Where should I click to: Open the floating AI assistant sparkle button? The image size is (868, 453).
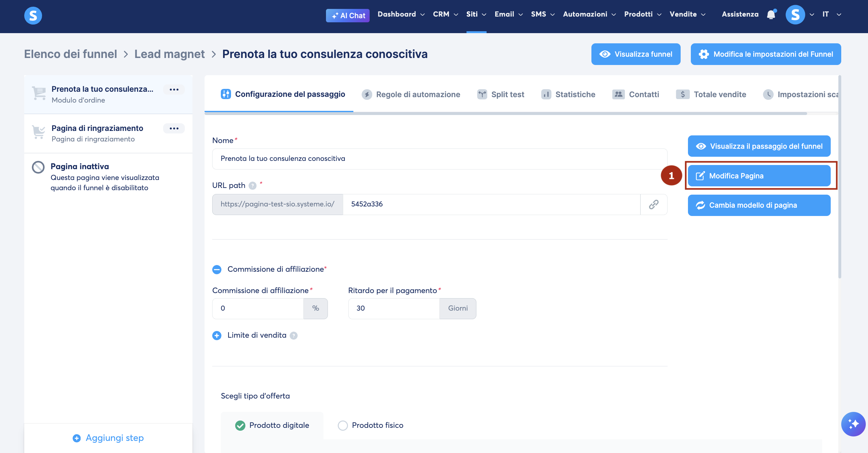(x=853, y=424)
